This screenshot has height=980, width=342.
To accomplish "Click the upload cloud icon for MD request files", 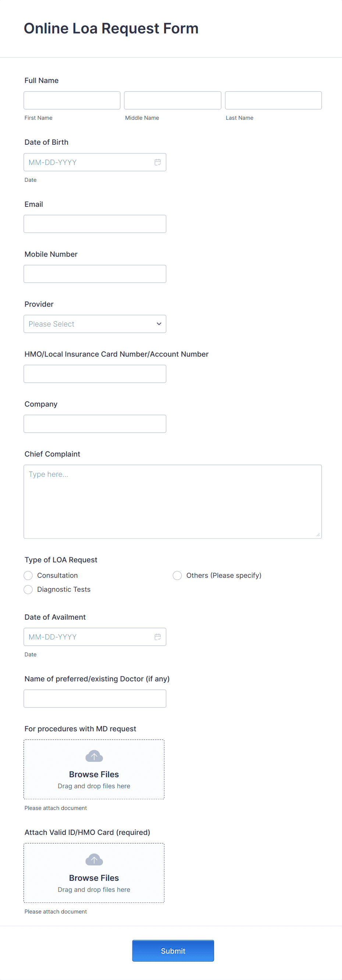I will (94, 756).
